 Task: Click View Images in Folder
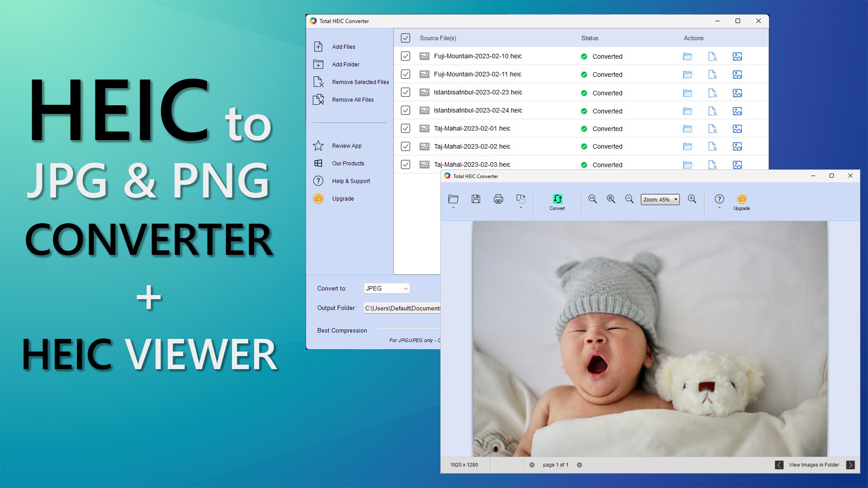coord(813,465)
